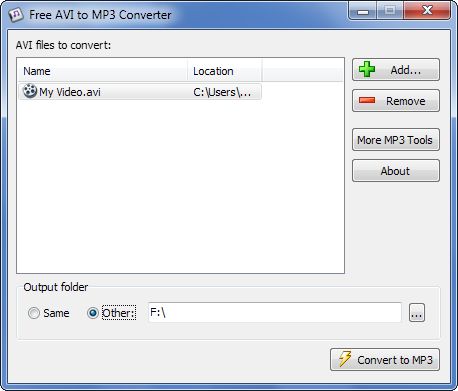Image resolution: width=458 pixels, height=391 pixels.
Task: Click the film reel icon beside My Video.avi
Action: point(30,91)
